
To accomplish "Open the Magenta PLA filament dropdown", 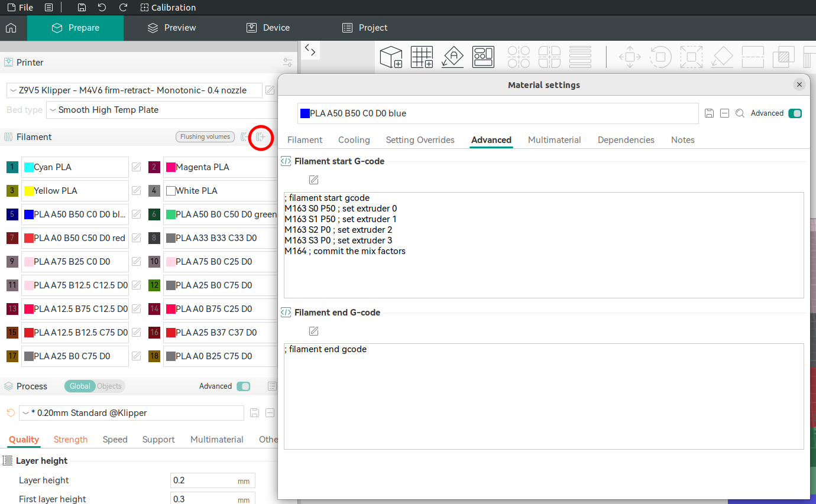I will (x=221, y=167).
